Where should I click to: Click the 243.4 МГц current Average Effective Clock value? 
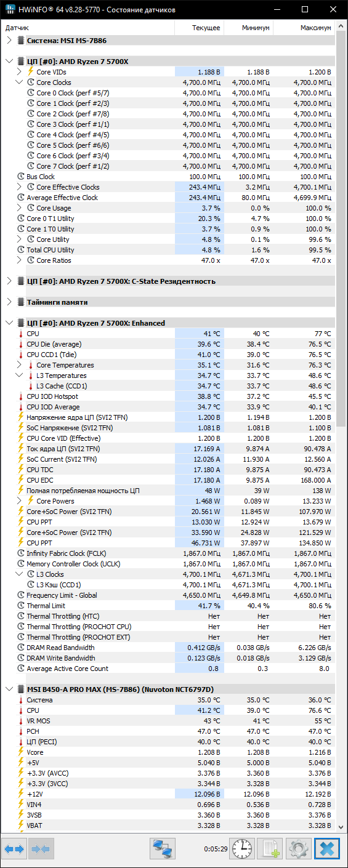(204, 198)
